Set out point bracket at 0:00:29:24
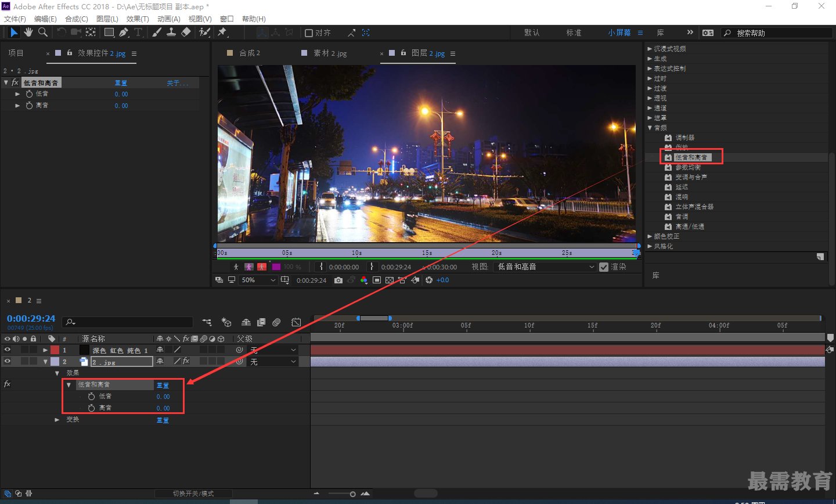The width and height of the screenshot is (836, 504). 372,267
